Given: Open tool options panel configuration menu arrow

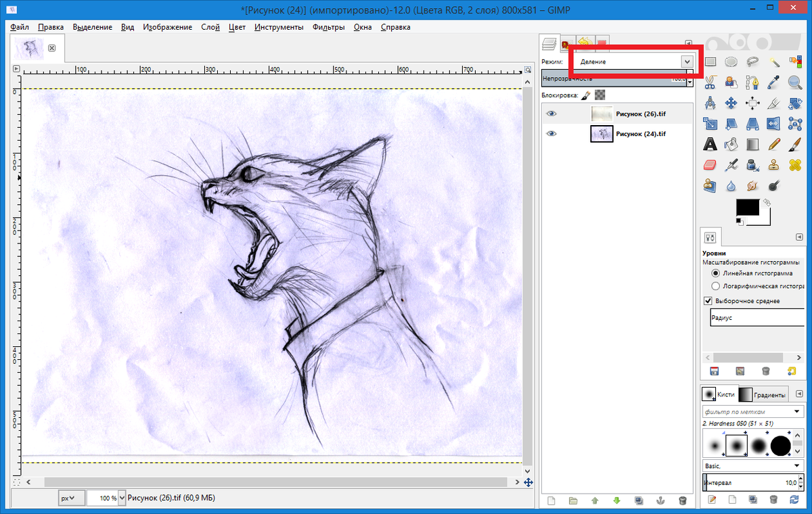Looking at the screenshot, I should click(x=799, y=237).
